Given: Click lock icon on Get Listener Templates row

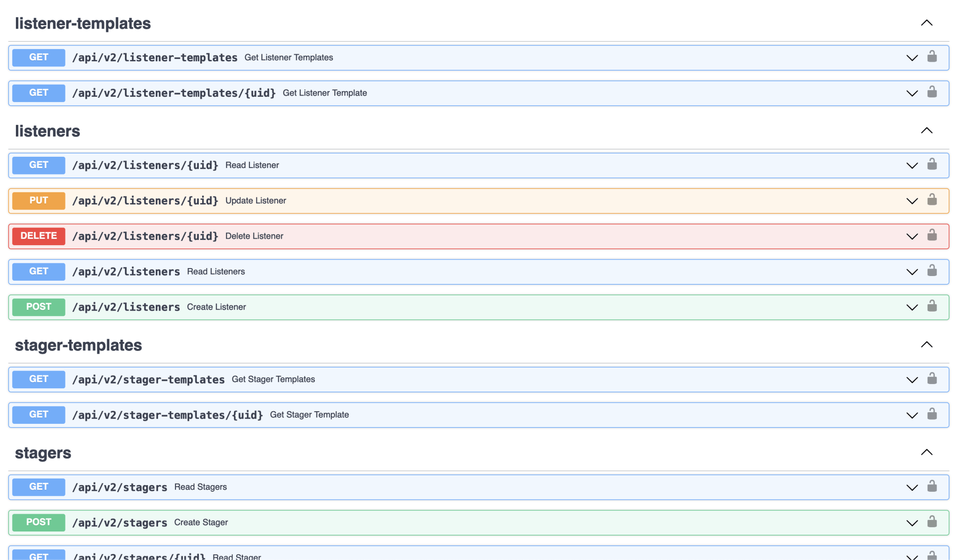Looking at the screenshot, I should coord(932,57).
